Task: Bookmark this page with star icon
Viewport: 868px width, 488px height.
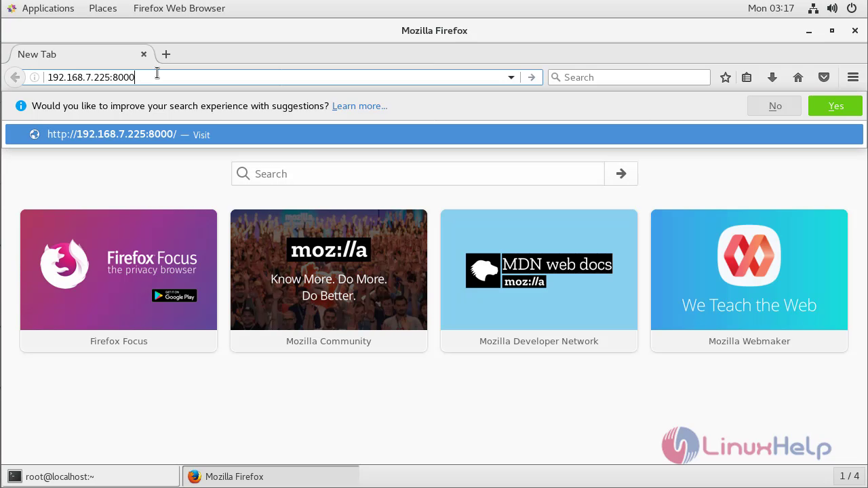Action: (726, 77)
